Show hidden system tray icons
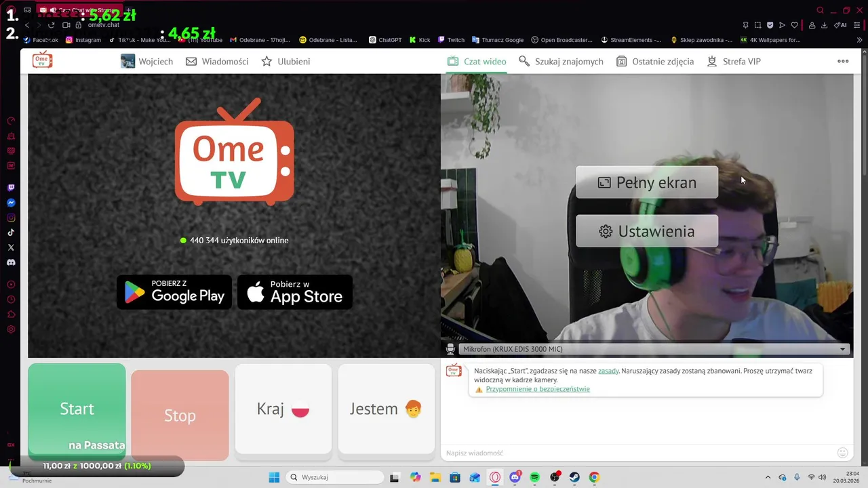Screen dimensions: 868x488 (x=768, y=477)
